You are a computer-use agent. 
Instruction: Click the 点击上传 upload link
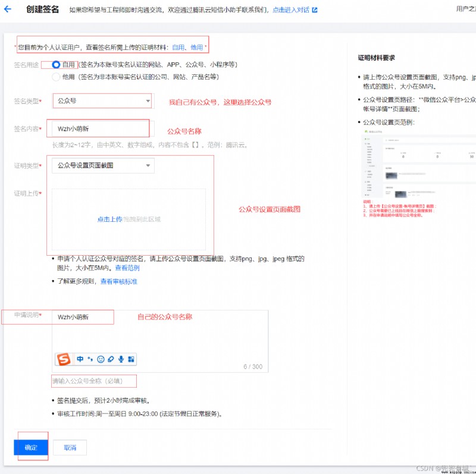click(109, 219)
